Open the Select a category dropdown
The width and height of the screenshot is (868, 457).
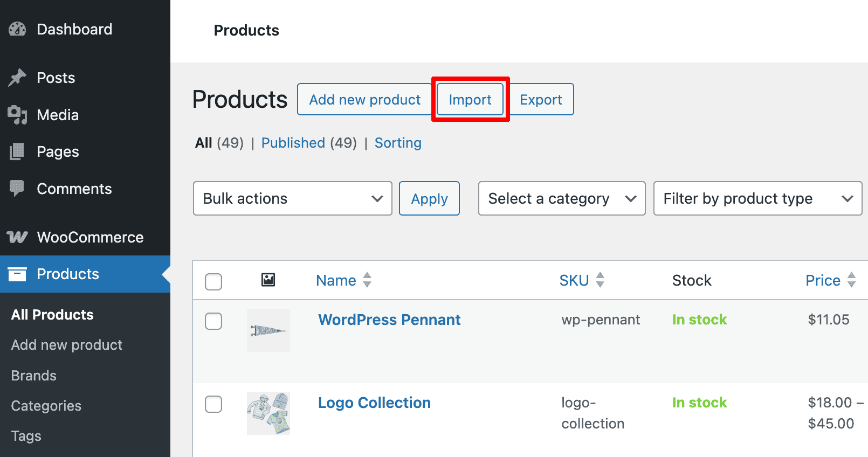coord(562,198)
